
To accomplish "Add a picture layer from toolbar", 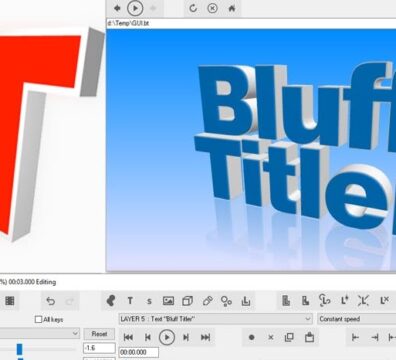I will pyautogui.click(x=168, y=301).
